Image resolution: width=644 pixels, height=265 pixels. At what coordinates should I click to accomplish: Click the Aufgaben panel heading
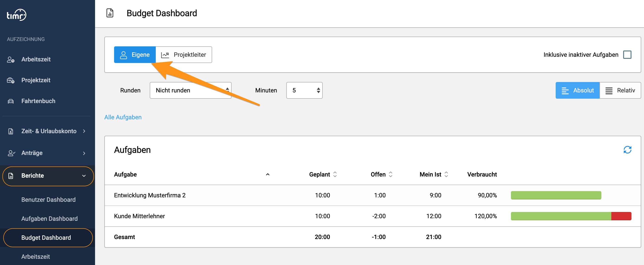132,150
